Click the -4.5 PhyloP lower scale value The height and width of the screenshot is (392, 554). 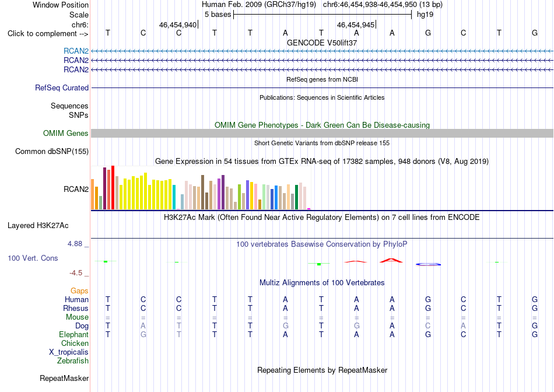[x=76, y=273]
